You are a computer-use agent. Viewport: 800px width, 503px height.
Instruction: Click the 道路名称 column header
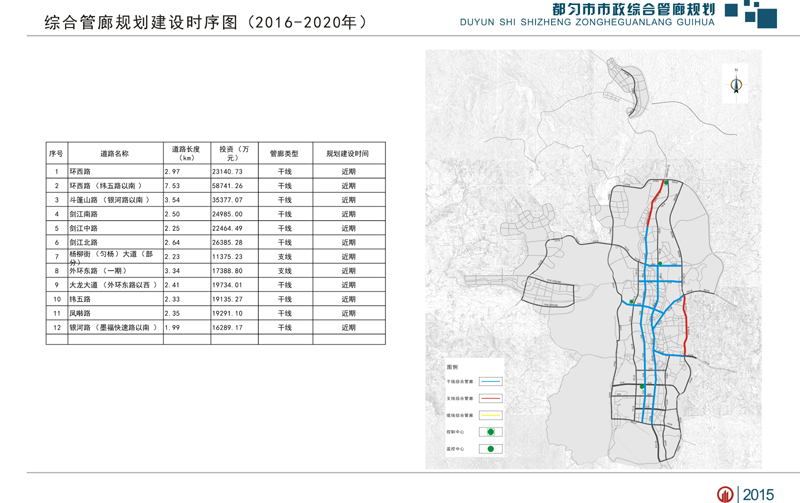(115, 154)
